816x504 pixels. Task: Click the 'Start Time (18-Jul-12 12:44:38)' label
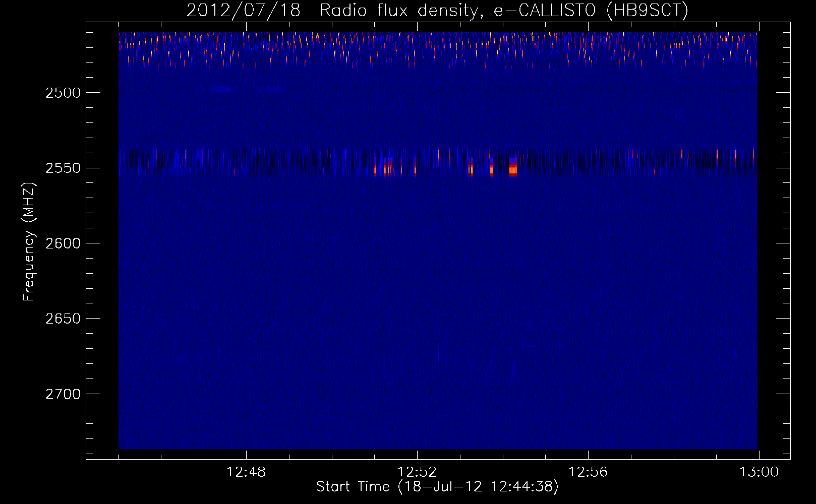coord(437,487)
